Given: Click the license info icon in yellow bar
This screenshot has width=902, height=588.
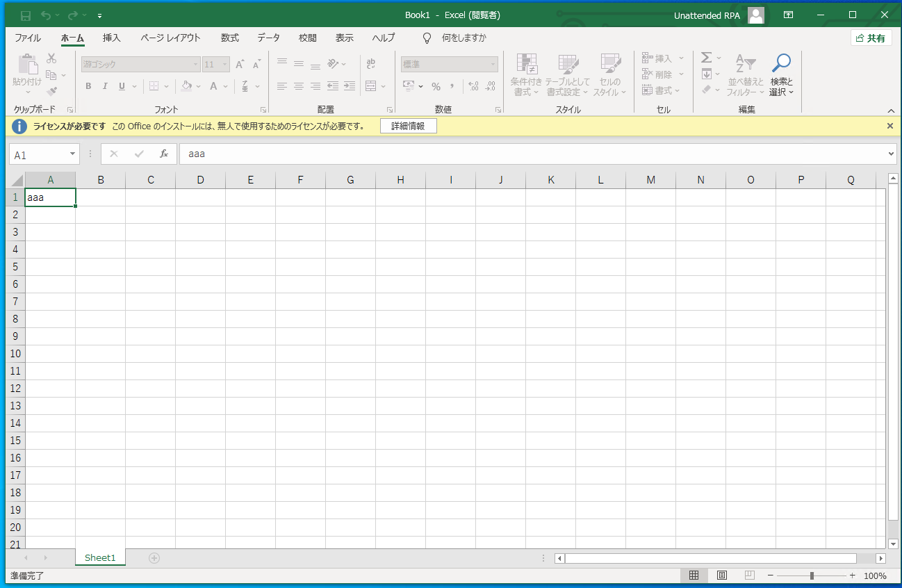Looking at the screenshot, I should pos(19,126).
